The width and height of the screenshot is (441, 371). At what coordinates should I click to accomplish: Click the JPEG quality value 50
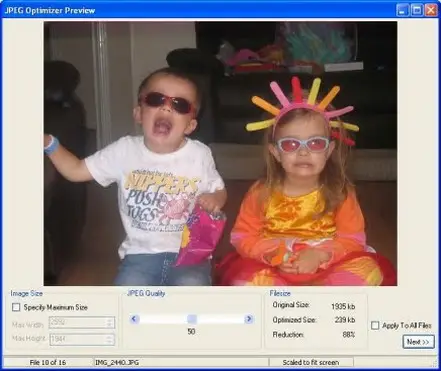(x=191, y=332)
